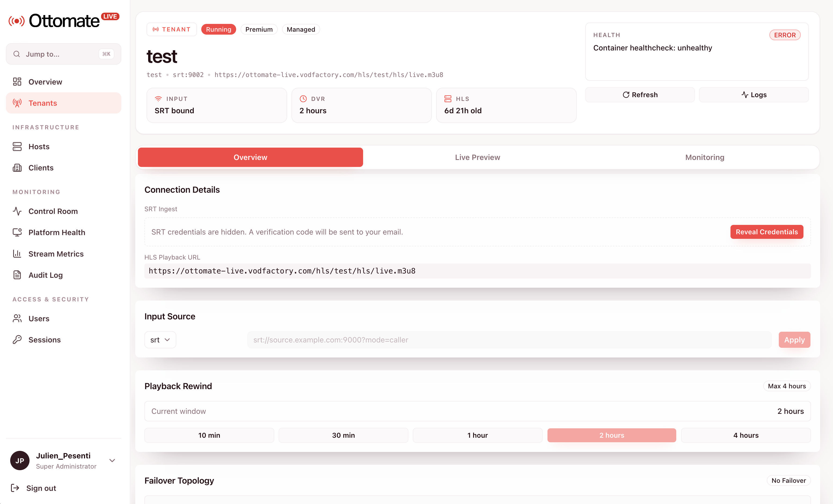The image size is (833, 504).
Task: Click the ERROR health status badge
Action: [785, 35]
